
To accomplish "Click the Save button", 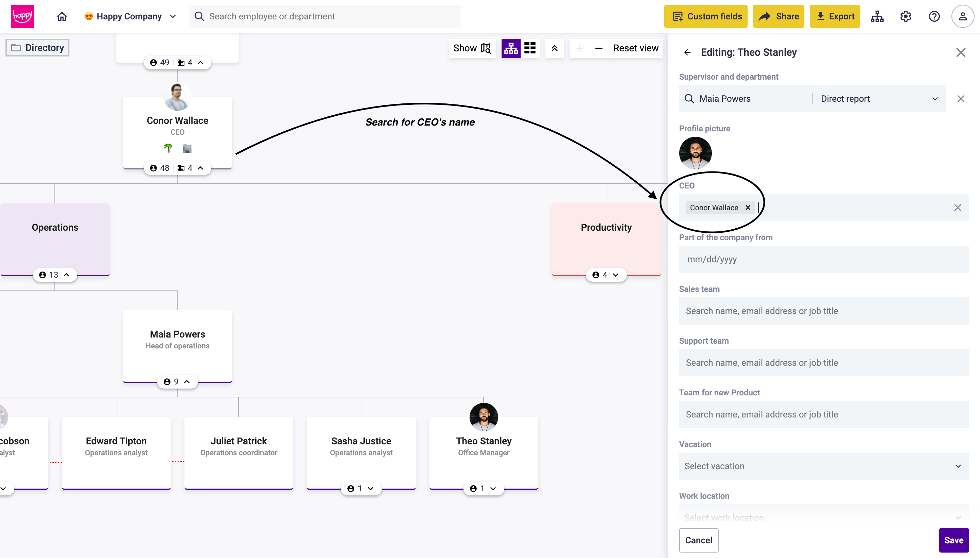I will click(953, 540).
